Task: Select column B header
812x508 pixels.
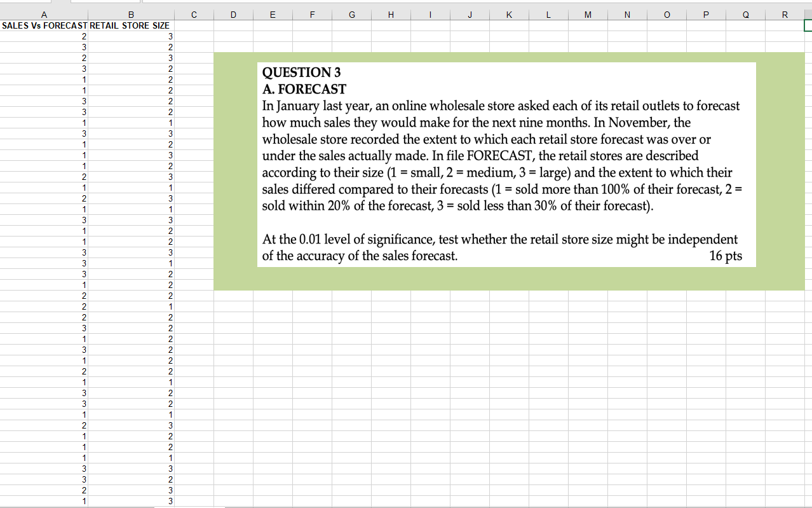Action: click(131, 14)
